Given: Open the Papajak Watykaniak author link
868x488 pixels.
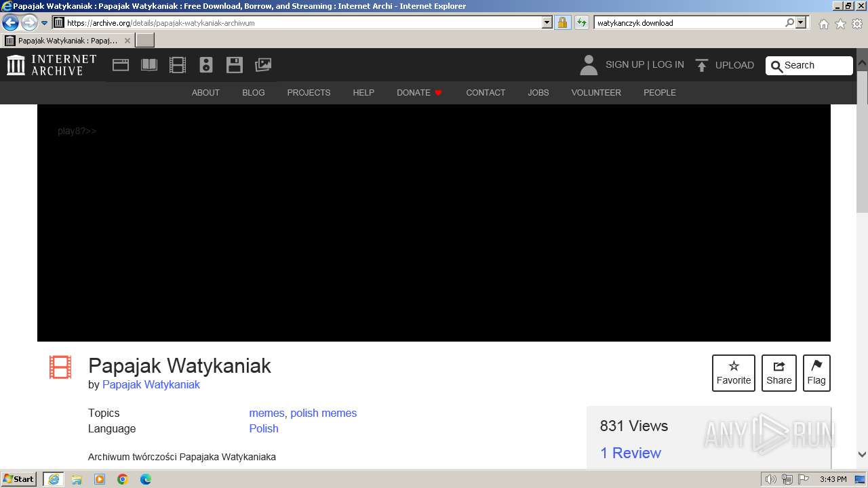Looking at the screenshot, I should pyautogui.click(x=151, y=384).
